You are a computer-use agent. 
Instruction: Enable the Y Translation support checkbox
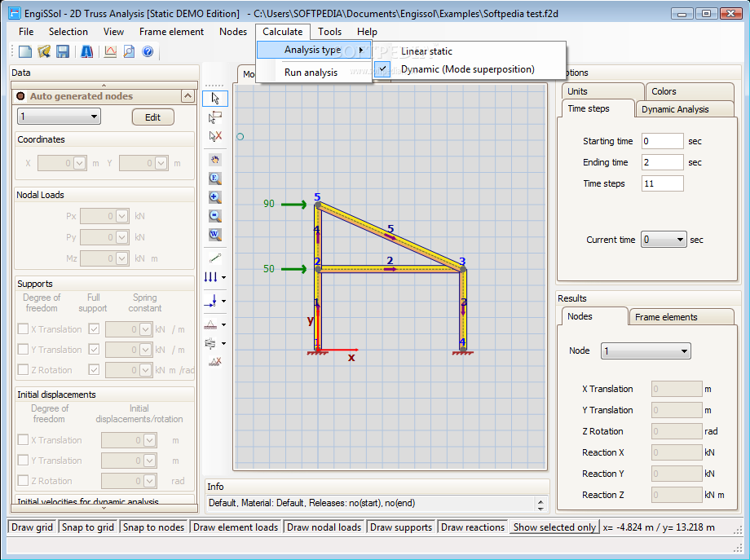tap(23, 350)
